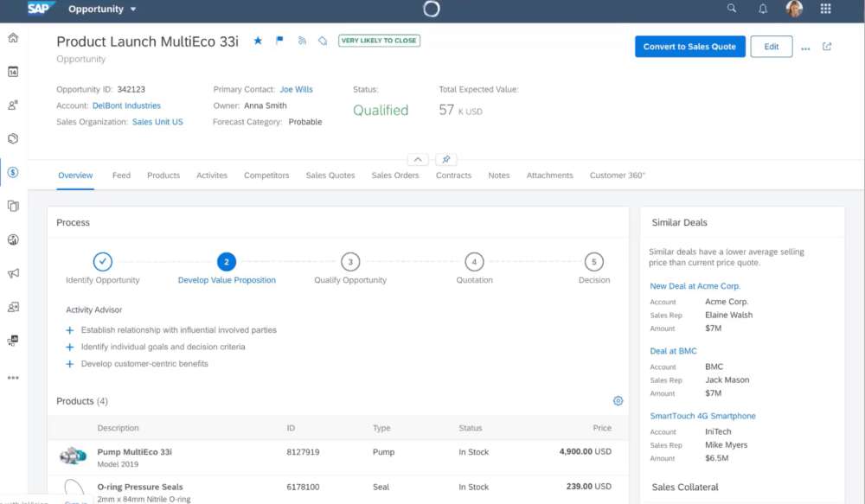
Task: Select the Identify Opportunity process step
Action: pyautogui.click(x=103, y=262)
